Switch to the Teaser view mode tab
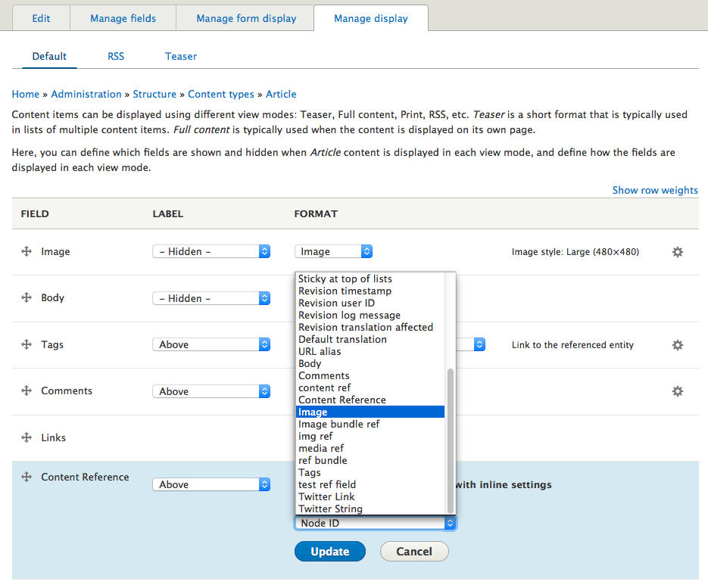The image size is (708, 588). point(181,56)
